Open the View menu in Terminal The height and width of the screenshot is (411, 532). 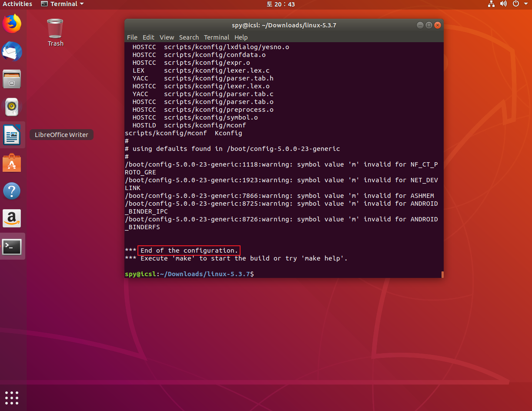tap(167, 37)
